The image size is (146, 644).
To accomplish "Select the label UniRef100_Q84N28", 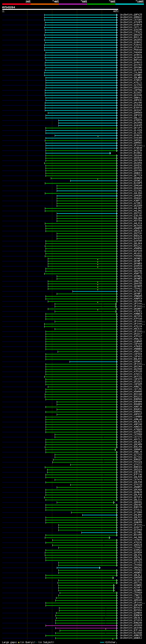I will pos(131,178).
